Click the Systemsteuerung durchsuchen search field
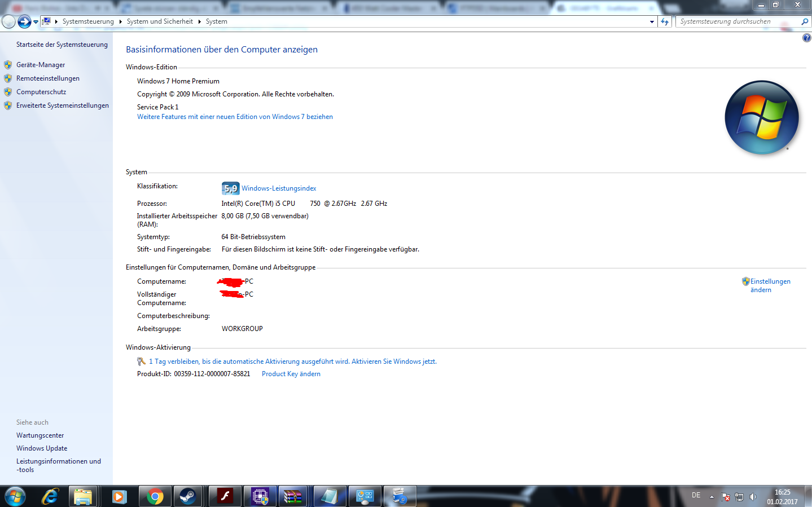Viewport: 812px width, 507px height. [x=737, y=21]
